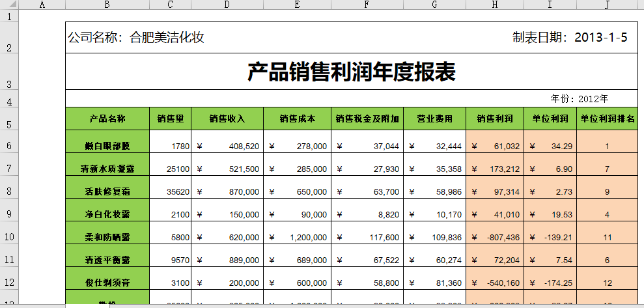Click the 单位利润排名 header cell

pyautogui.click(x=607, y=119)
